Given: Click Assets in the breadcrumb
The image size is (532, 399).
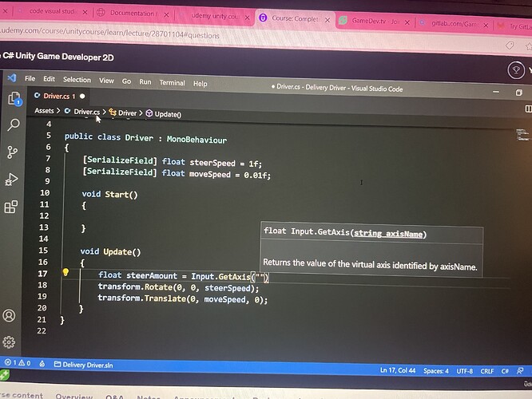Looking at the screenshot, I should coord(44,110).
